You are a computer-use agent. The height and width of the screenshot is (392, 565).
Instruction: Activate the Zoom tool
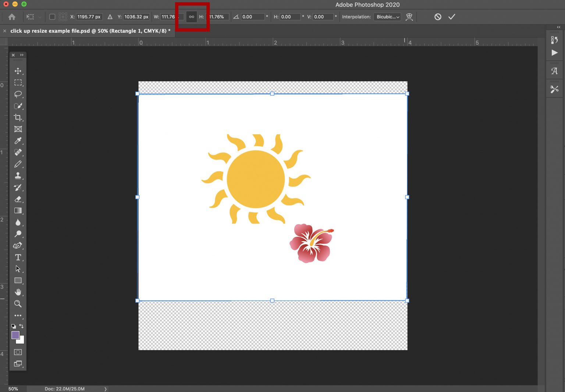(18, 304)
